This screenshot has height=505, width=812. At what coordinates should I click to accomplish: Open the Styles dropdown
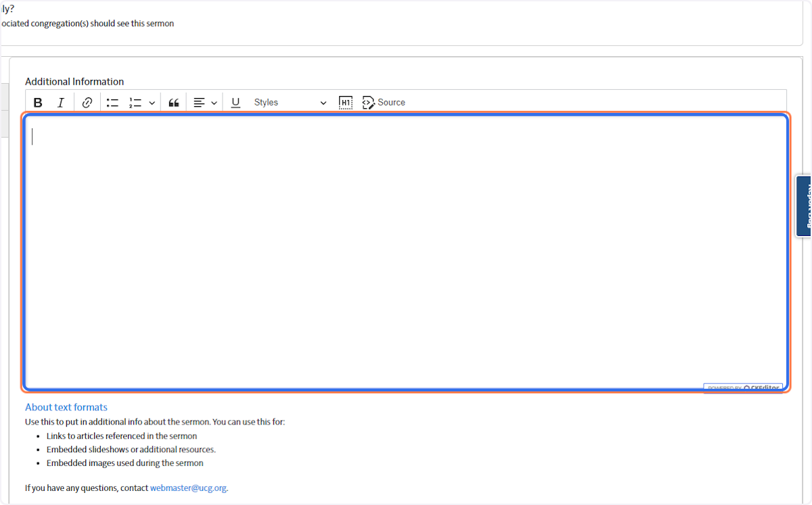pos(290,103)
